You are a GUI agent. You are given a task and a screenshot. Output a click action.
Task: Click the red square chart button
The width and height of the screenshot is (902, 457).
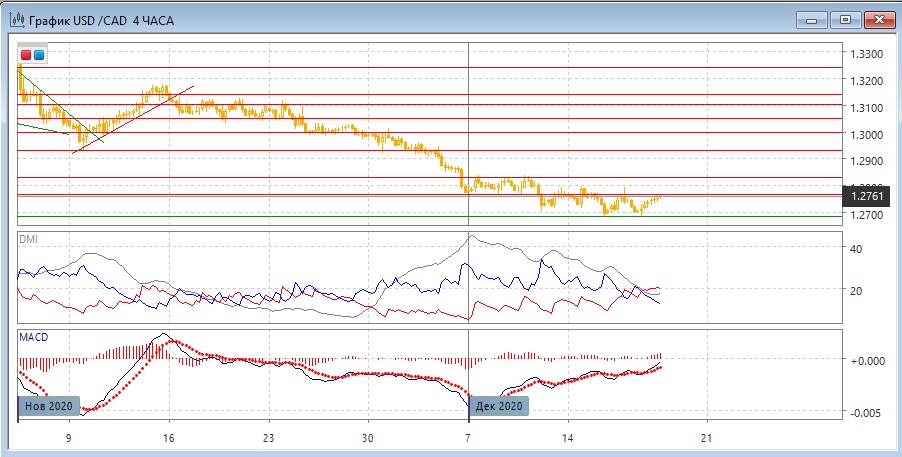point(27,54)
